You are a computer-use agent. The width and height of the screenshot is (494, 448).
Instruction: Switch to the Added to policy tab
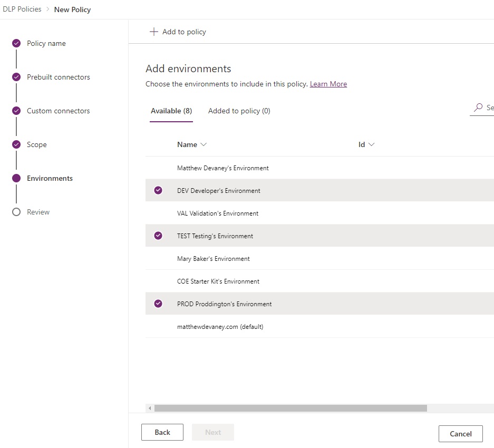tap(239, 111)
